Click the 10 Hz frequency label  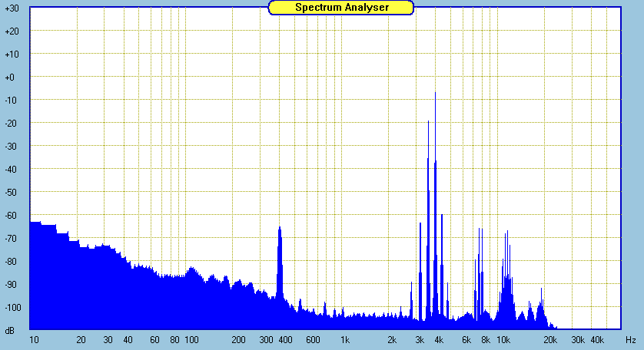click(34, 340)
